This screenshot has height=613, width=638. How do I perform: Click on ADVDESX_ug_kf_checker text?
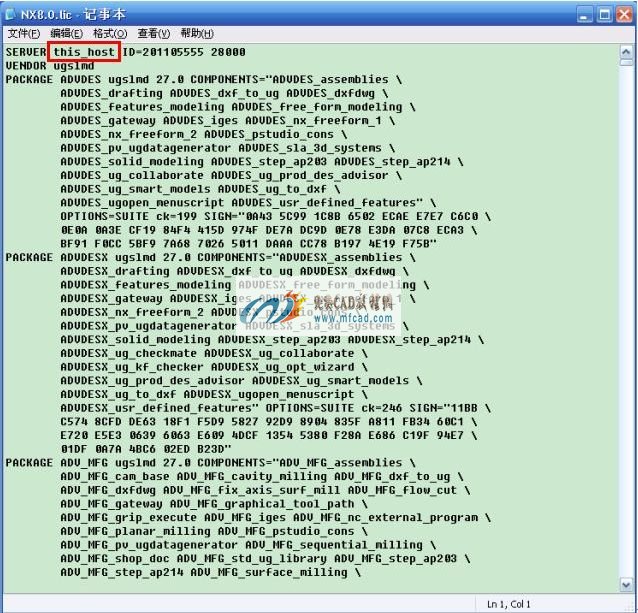point(132,367)
